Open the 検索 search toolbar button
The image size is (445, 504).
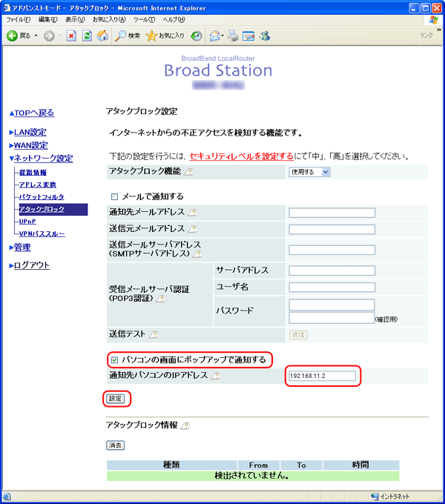click(x=128, y=36)
